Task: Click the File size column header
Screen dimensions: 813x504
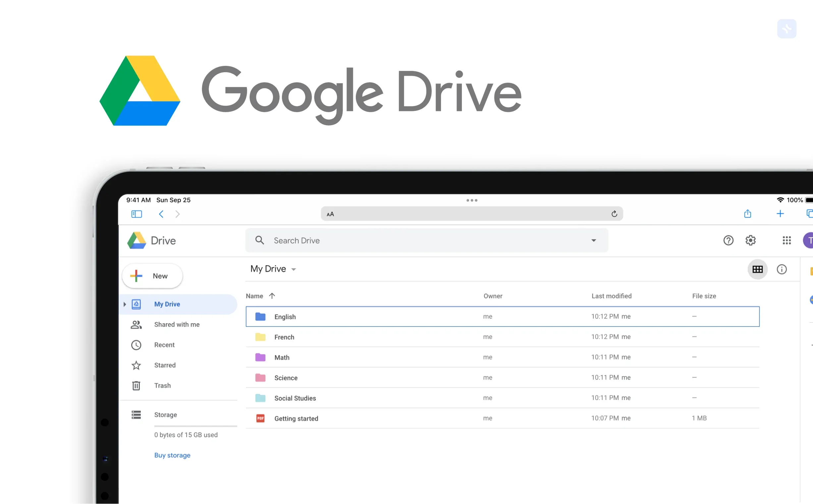Action: click(704, 296)
